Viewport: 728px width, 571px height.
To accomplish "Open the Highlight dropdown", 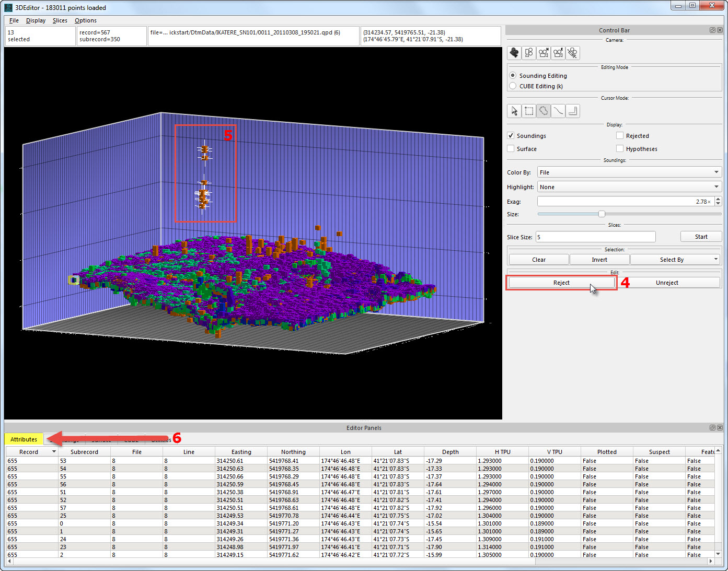I will click(x=629, y=187).
